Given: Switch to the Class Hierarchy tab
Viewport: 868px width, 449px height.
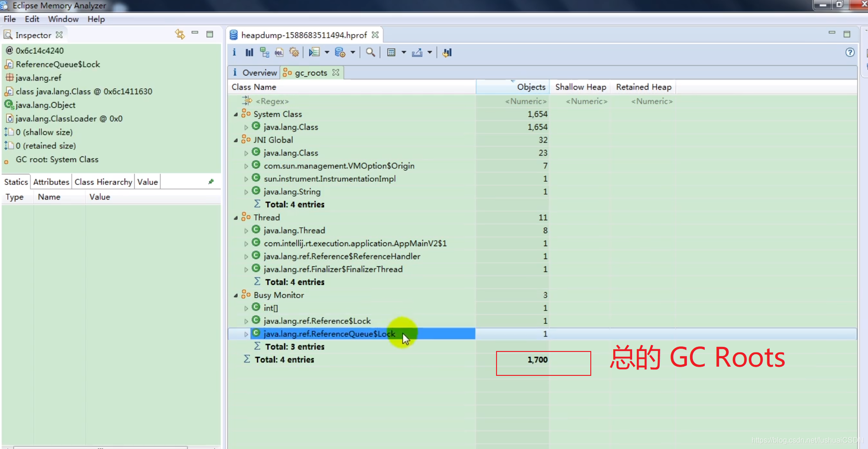Looking at the screenshot, I should (x=103, y=182).
